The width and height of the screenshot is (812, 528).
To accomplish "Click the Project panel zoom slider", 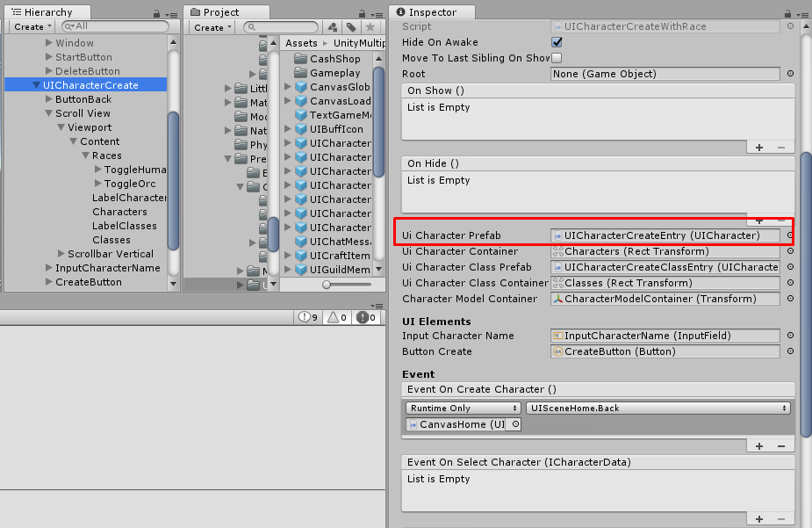I will (x=326, y=284).
